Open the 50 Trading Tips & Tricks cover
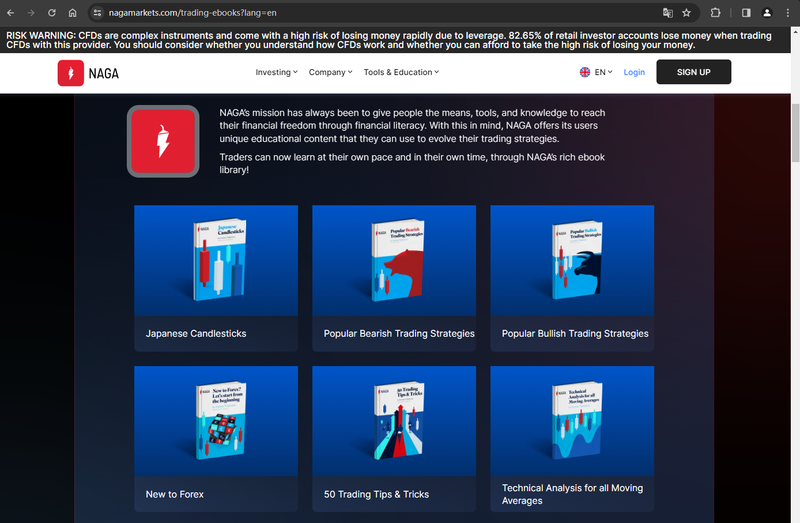This screenshot has width=800, height=523. [394, 421]
